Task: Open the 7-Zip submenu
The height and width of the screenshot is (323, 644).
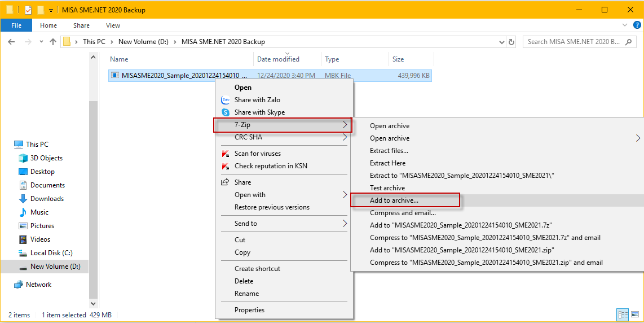Action: [283, 125]
